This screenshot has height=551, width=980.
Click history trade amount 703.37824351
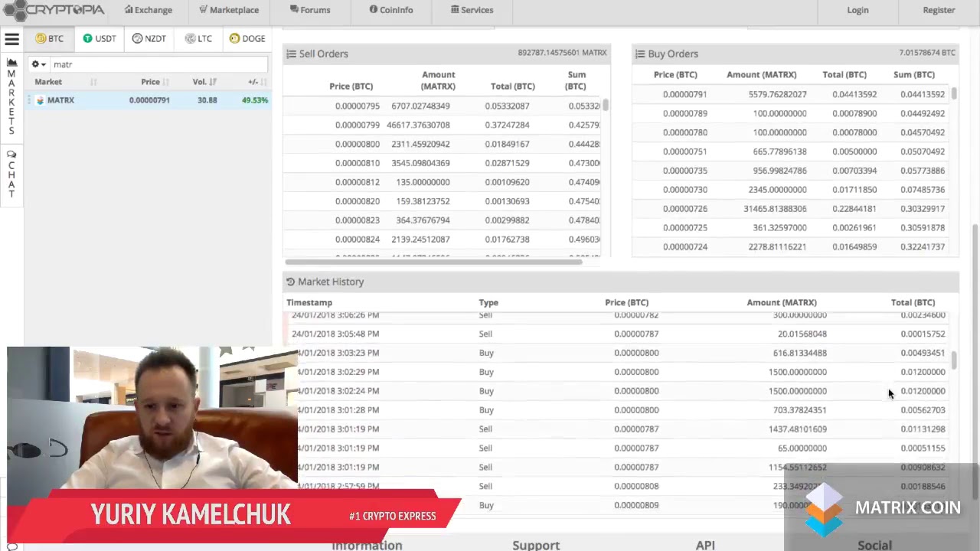point(800,410)
